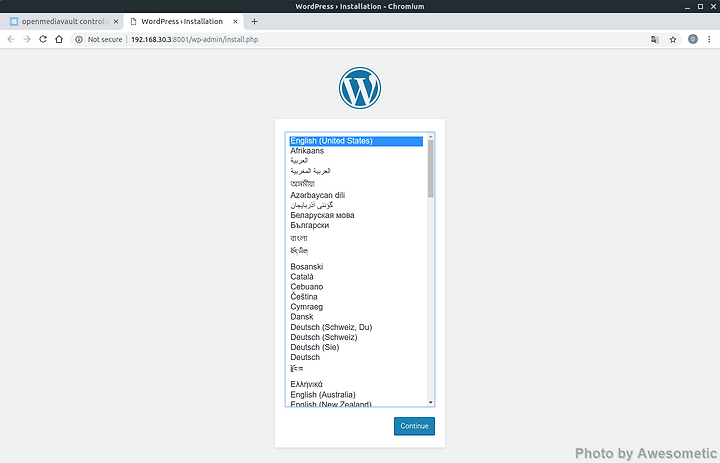Pick Cymraeg from the list
The height and width of the screenshot is (463, 720).
[x=356, y=307]
